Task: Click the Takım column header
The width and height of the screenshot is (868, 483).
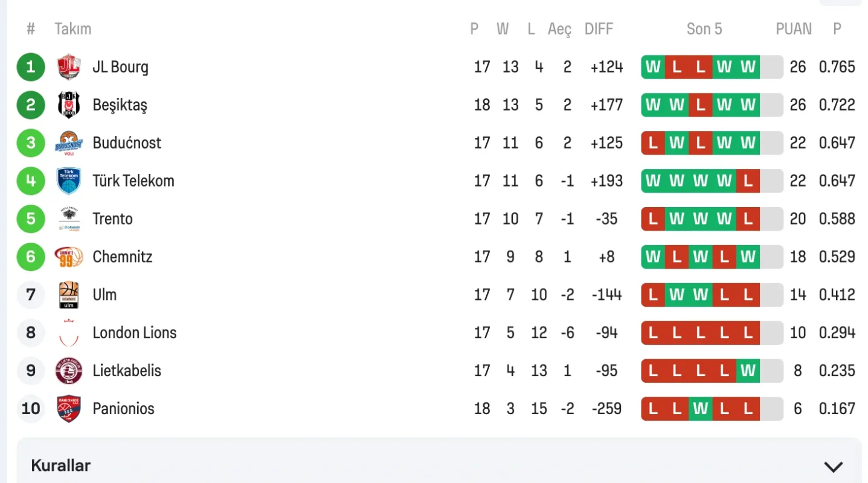Action: [x=72, y=29]
